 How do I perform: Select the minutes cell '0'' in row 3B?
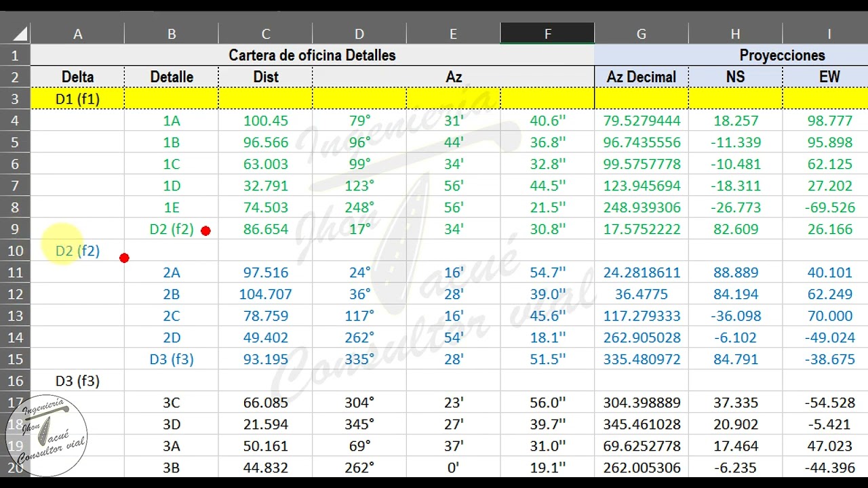453,467
